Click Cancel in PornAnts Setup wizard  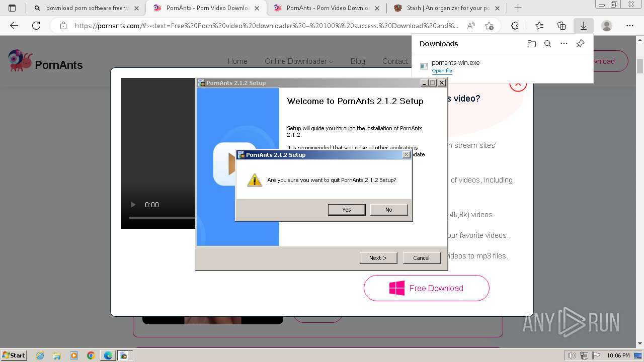point(422,258)
